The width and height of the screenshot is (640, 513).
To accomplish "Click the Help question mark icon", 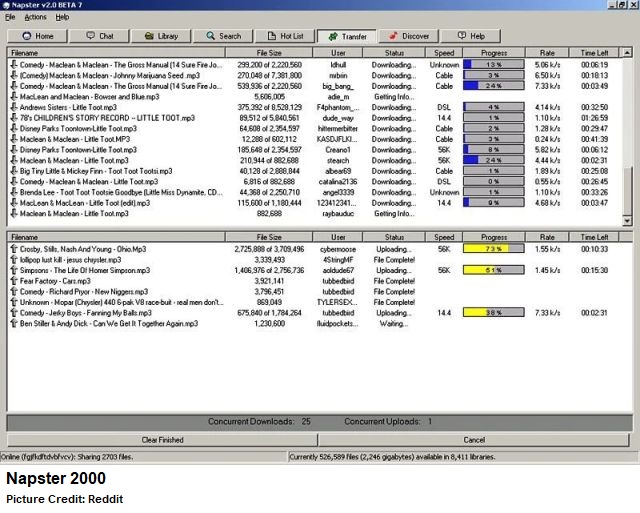I will 460,36.
